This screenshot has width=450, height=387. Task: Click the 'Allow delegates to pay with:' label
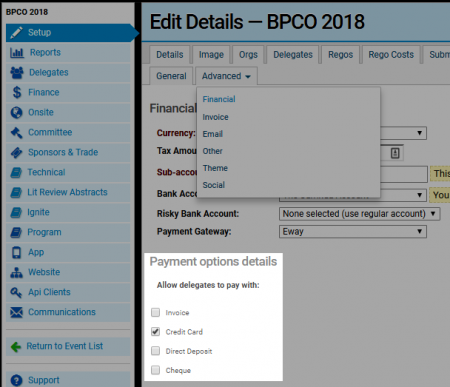208,285
